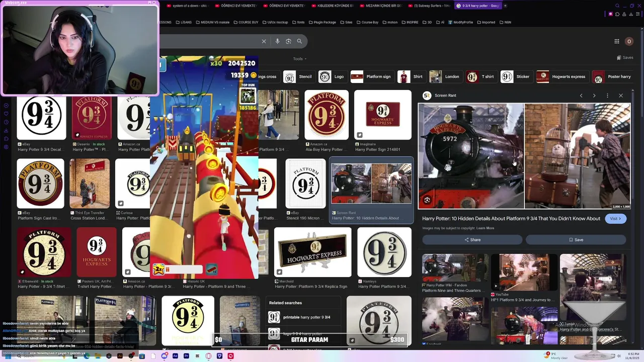Screen dimensions: 644x362
Task: Open Google Lens image search icon
Action: pos(288,41)
